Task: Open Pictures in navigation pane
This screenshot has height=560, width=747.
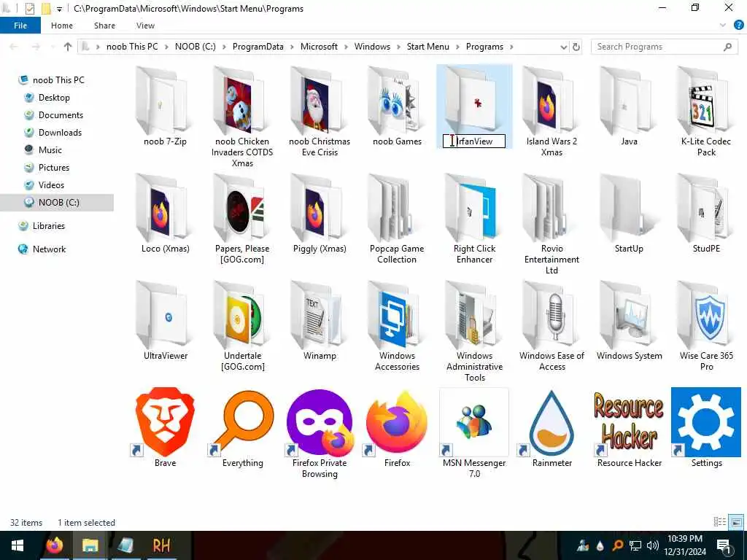Action: 54,168
